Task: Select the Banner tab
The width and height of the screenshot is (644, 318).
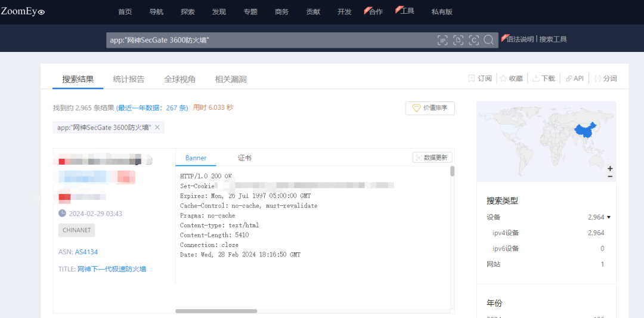Action: (196, 158)
